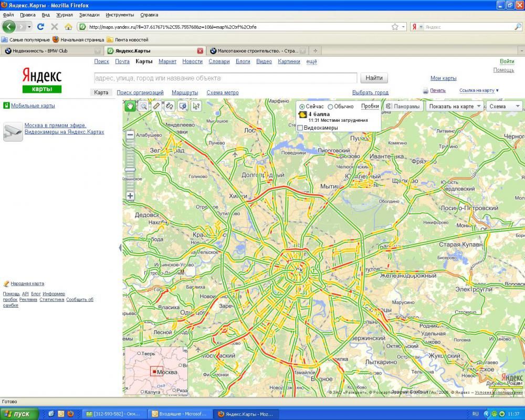Bookmark this page with the star icon
Viewport: 525px width, 420px height.
(x=395, y=27)
